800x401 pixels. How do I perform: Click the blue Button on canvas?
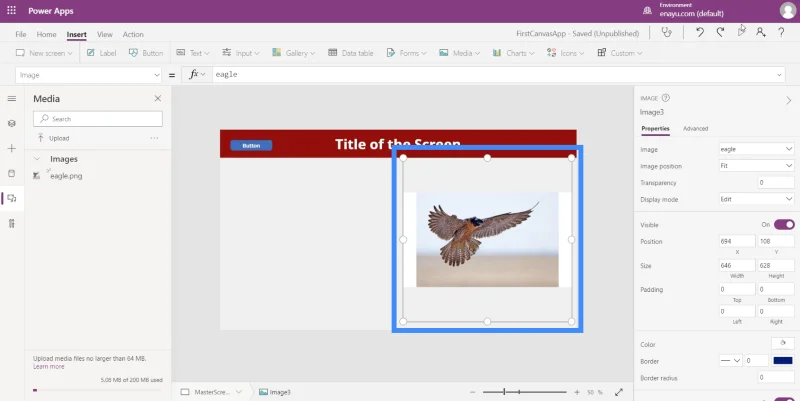pyautogui.click(x=251, y=145)
